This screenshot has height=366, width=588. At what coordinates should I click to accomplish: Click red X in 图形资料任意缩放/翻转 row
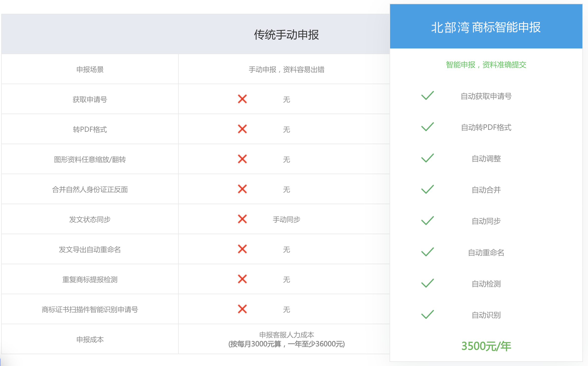click(242, 159)
